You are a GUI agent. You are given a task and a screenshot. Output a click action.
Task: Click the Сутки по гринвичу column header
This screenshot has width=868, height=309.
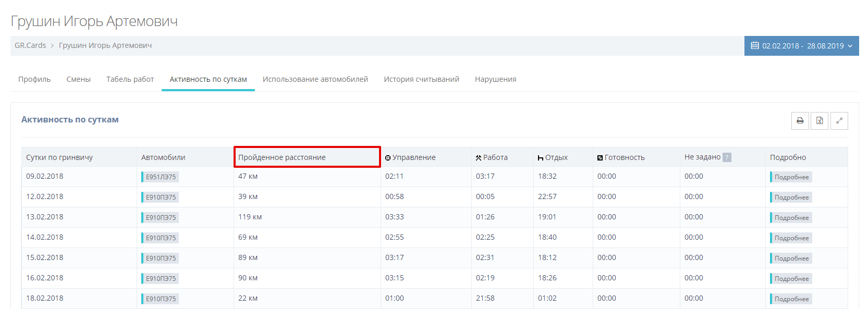59,157
